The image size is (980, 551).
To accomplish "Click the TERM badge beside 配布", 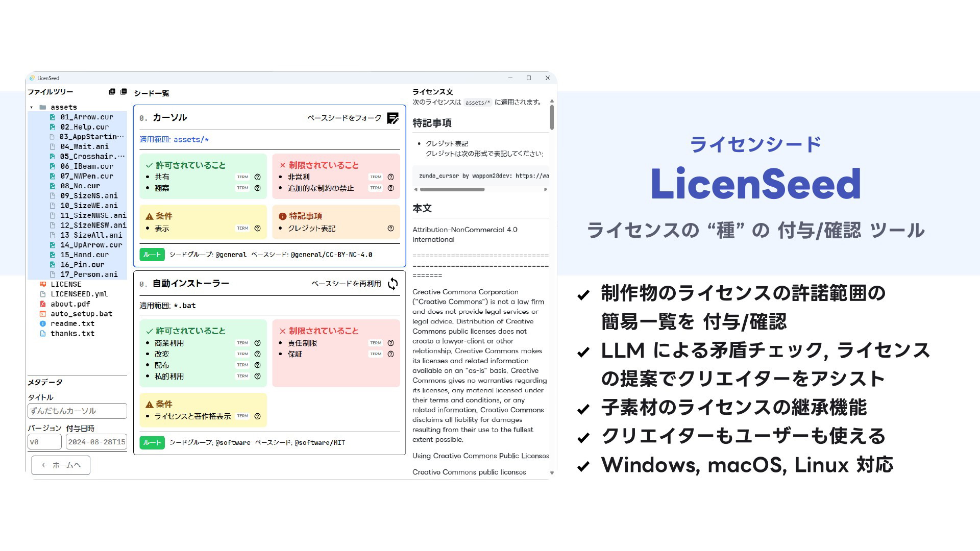I will 242,365.
